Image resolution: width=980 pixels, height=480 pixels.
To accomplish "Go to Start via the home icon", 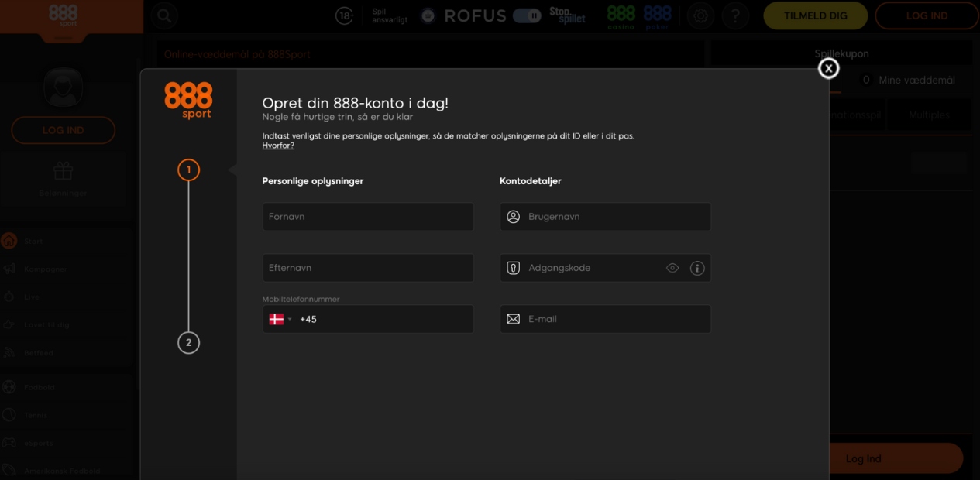I will click(9, 241).
